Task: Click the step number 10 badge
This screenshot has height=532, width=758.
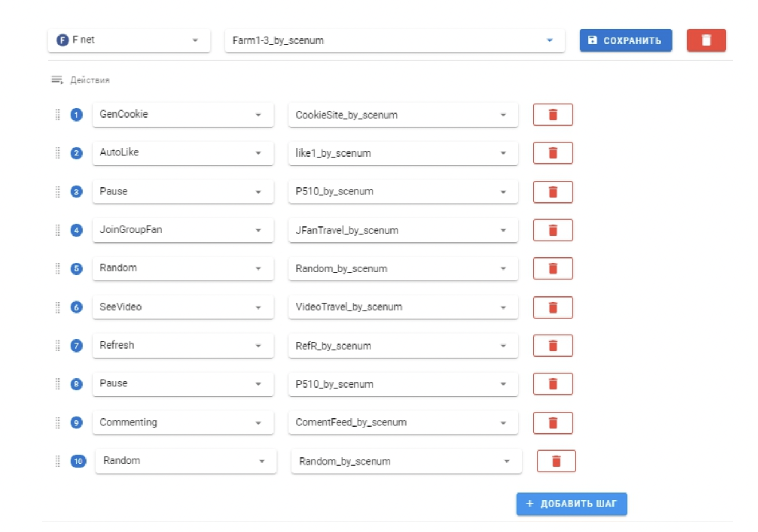Action: tap(78, 461)
